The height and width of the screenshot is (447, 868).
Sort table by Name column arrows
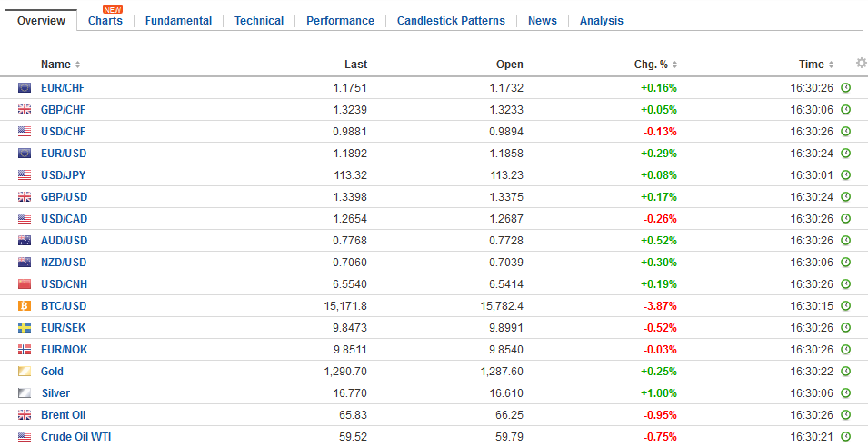click(x=77, y=65)
